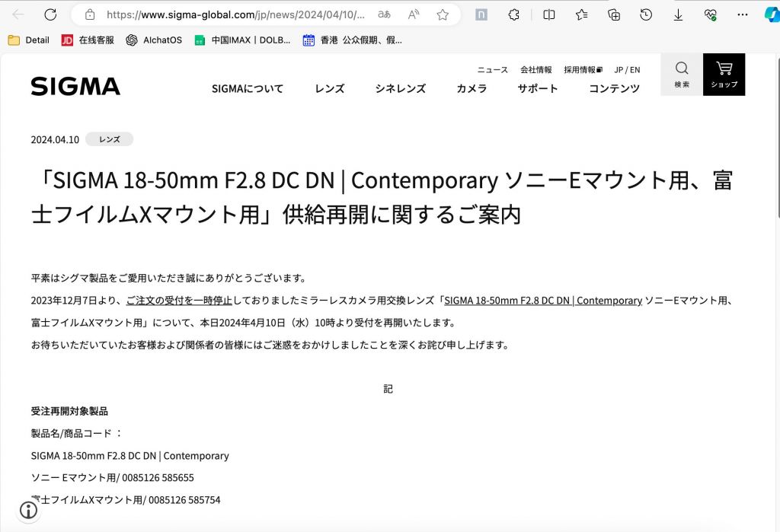Open the SIGMA 18-50mm F2.8 product link
The width and height of the screenshot is (780, 532).
[543, 301]
